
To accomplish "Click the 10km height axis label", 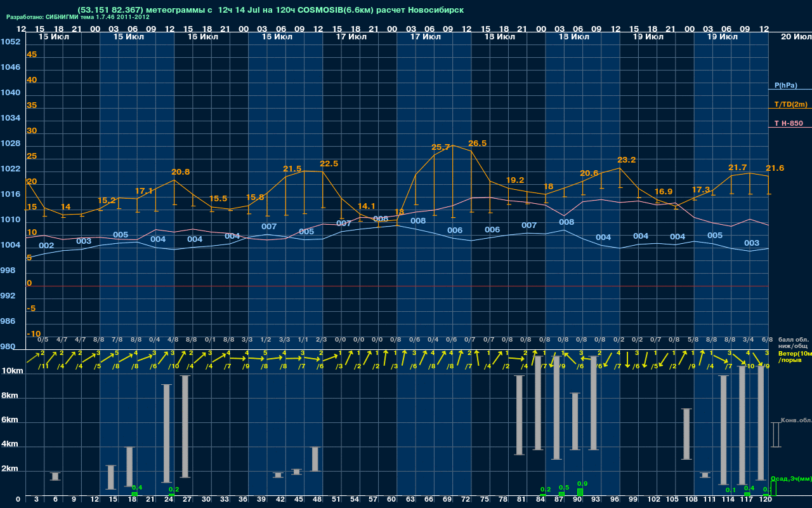I will tap(12, 370).
